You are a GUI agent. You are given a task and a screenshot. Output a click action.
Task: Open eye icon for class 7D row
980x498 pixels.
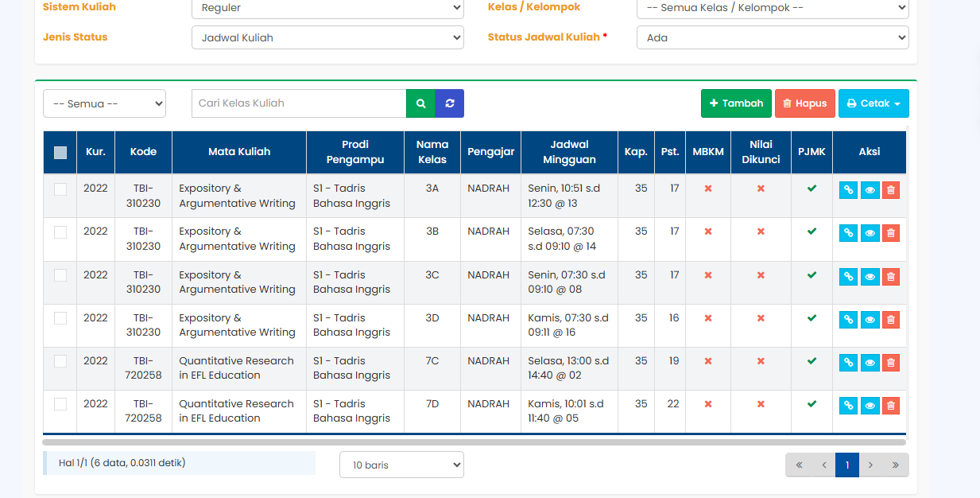870,405
